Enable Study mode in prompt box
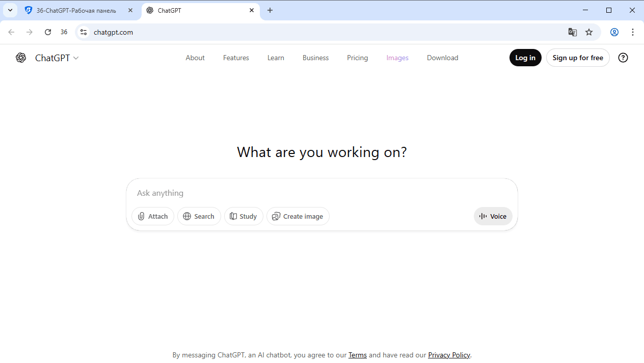This screenshot has height=363, width=644. (244, 216)
